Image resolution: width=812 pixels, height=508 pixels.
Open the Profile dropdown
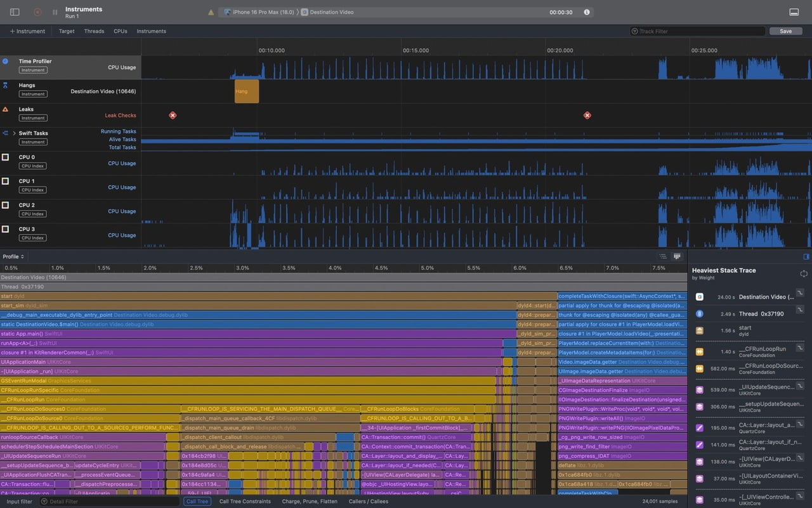(x=14, y=256)
